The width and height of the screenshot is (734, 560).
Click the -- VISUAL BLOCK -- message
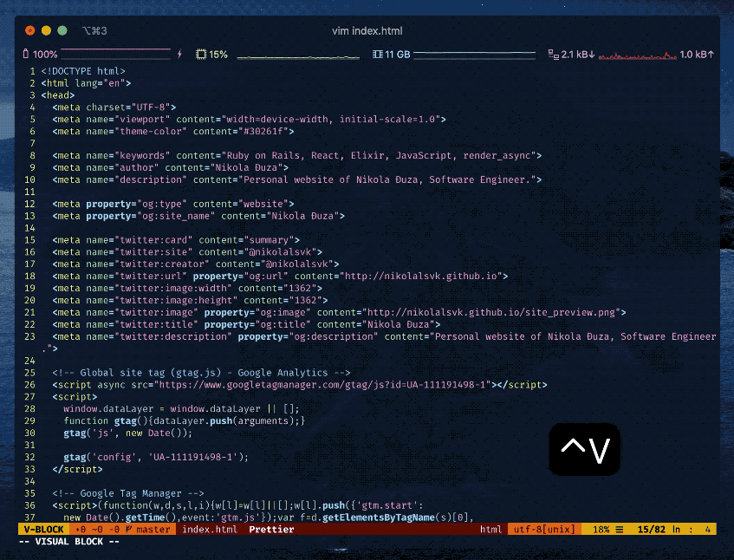(x=68, y=541)
